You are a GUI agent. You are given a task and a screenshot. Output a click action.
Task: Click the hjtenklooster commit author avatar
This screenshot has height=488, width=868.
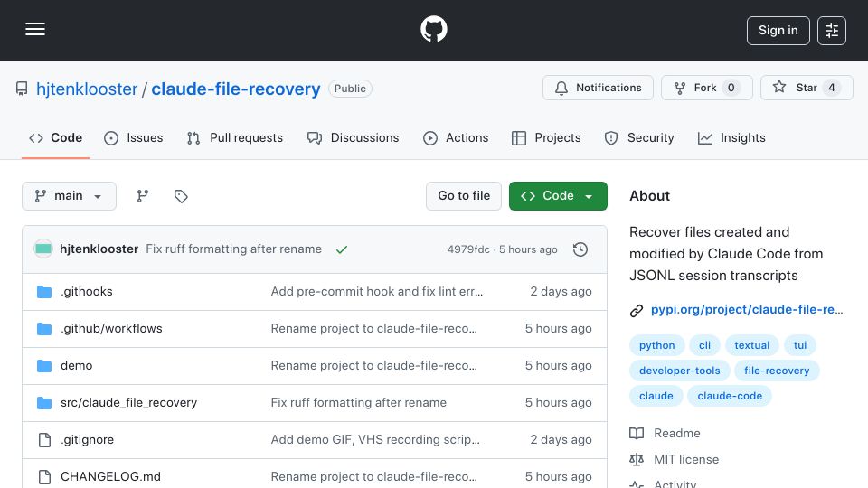[x=43, y=249]
